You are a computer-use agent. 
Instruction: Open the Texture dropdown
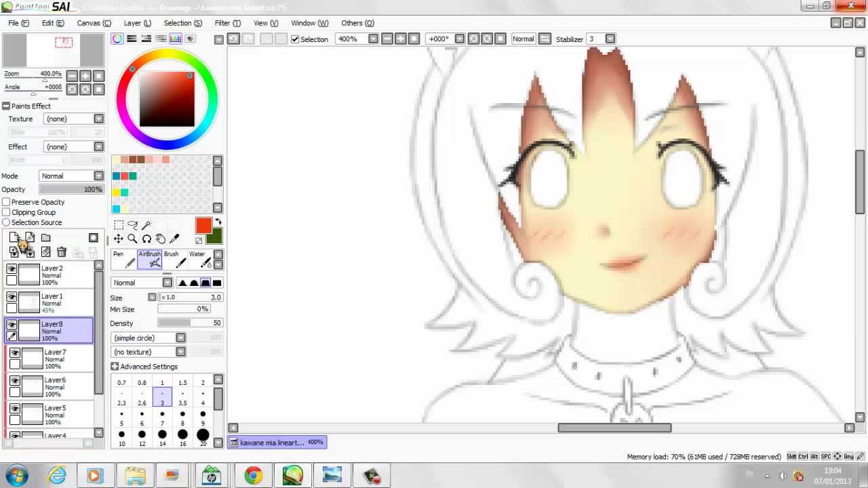point(73,119)
